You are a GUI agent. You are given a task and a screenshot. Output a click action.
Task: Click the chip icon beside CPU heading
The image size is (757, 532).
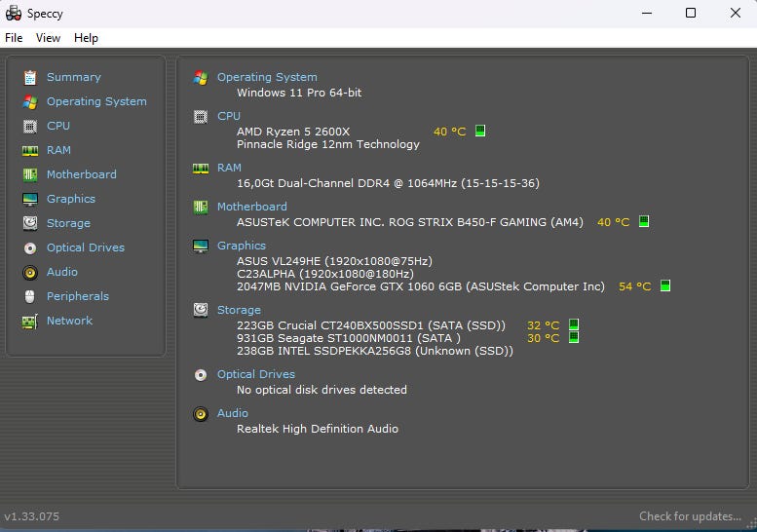point(201,116)
